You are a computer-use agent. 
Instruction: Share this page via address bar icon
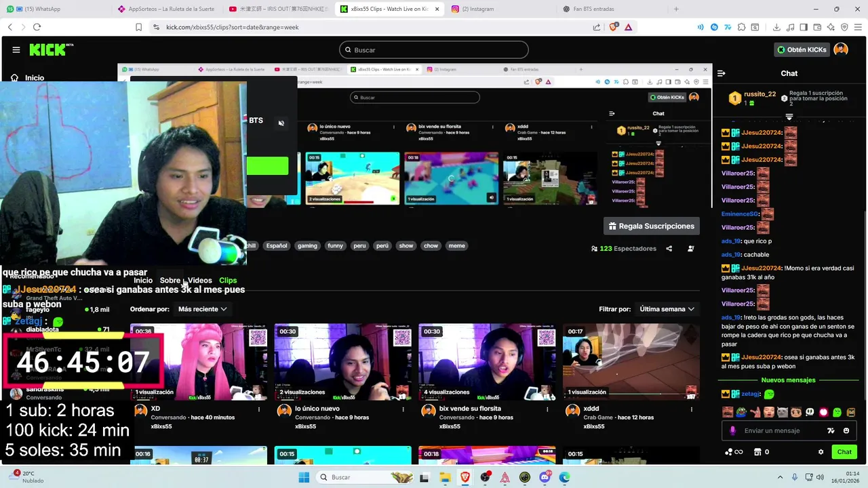[x=597, y=27]
